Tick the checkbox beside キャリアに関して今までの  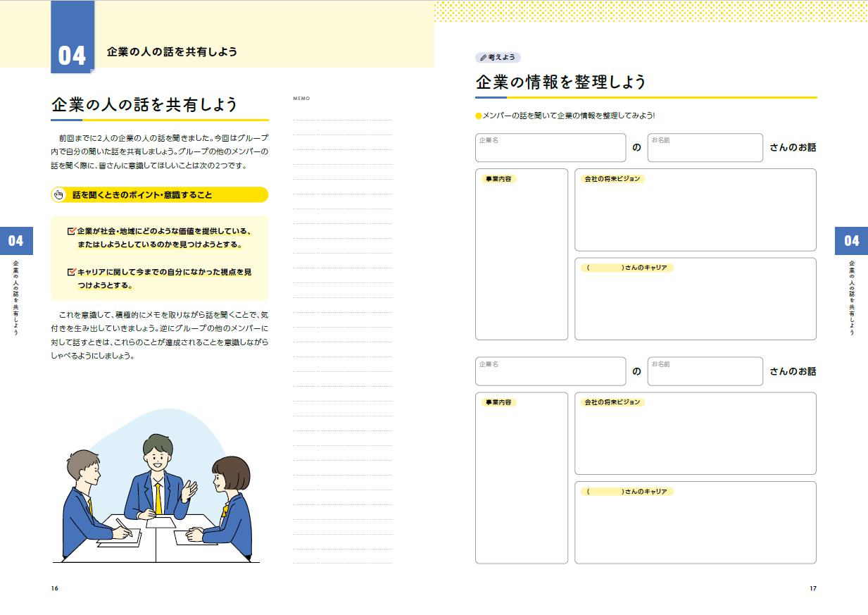pos(71,271)
